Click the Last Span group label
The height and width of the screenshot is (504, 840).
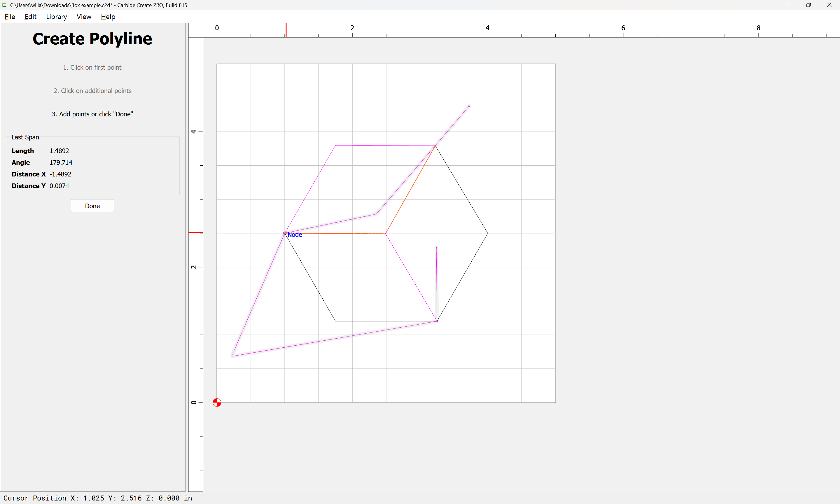click(x=25, y=137)
